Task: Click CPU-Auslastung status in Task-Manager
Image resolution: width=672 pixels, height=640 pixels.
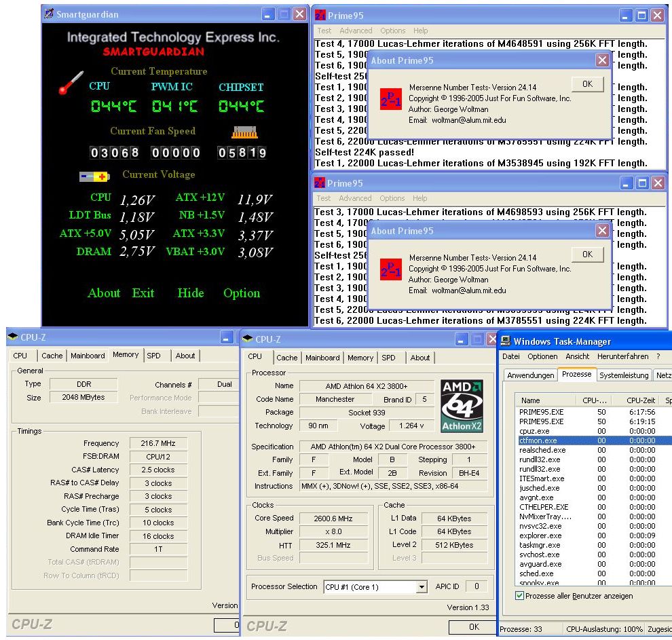Action: coord(604,629)
